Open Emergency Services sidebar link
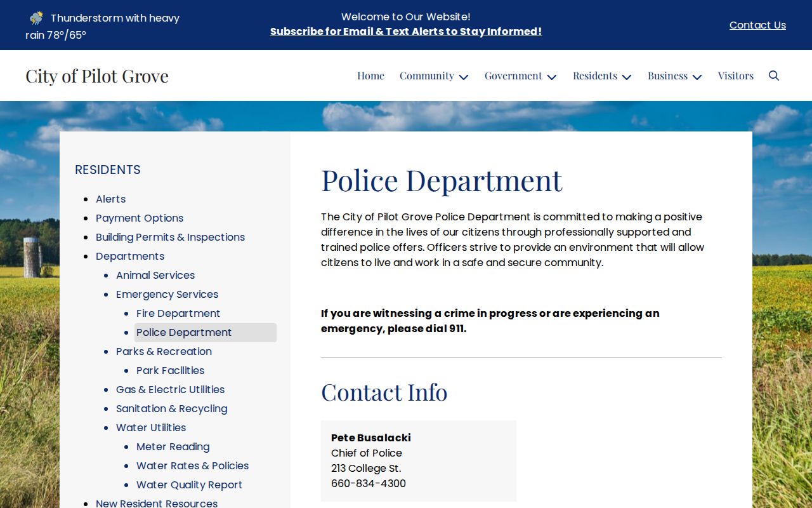 pos(167,294)
